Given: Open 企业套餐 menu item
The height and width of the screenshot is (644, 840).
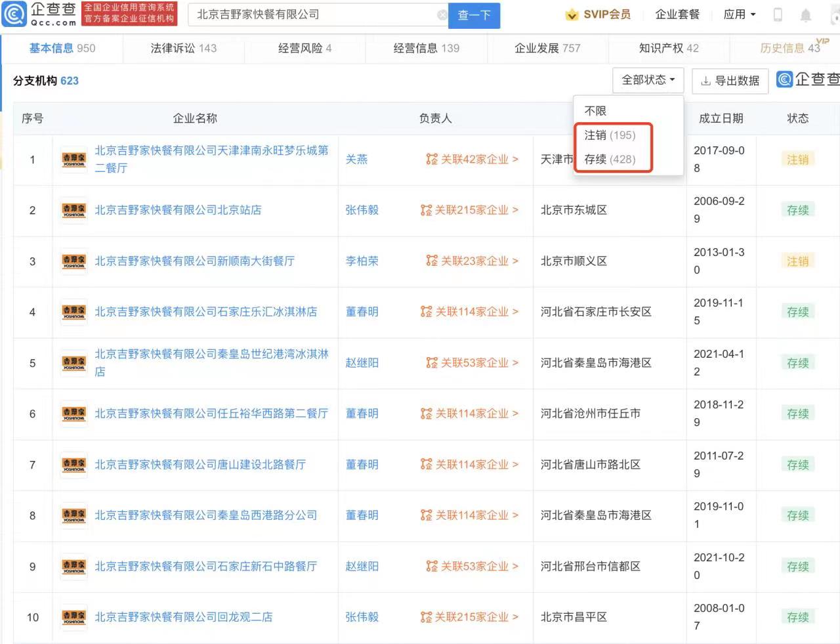Looking at the screenshot, I should [677, 14].
